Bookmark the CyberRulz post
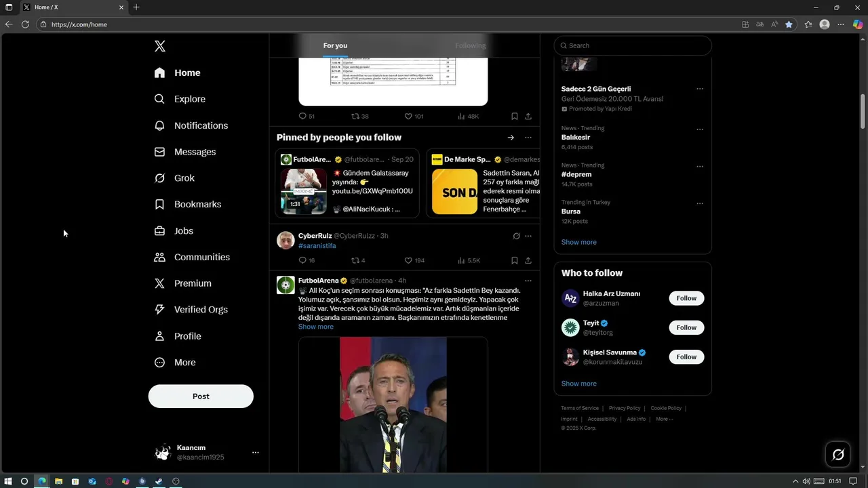The image size is (868, 488). (x=515, y=260)
